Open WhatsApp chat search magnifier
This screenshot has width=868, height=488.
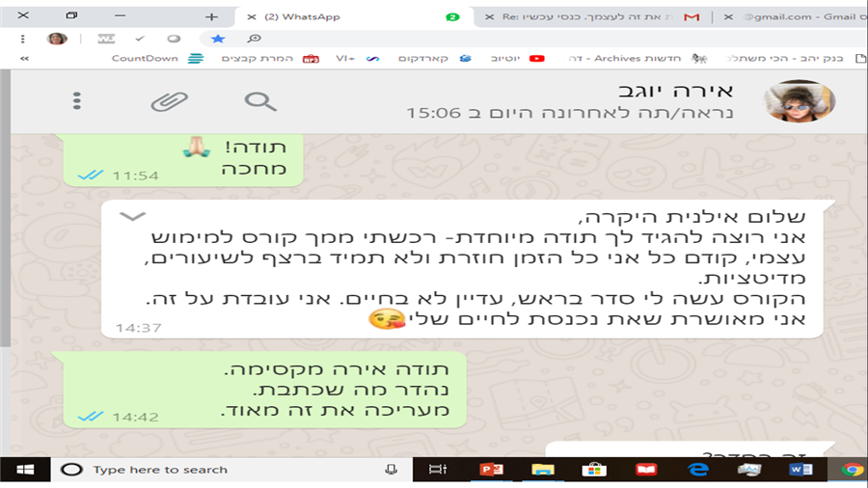pyautogui.click(x=260, y=101)
